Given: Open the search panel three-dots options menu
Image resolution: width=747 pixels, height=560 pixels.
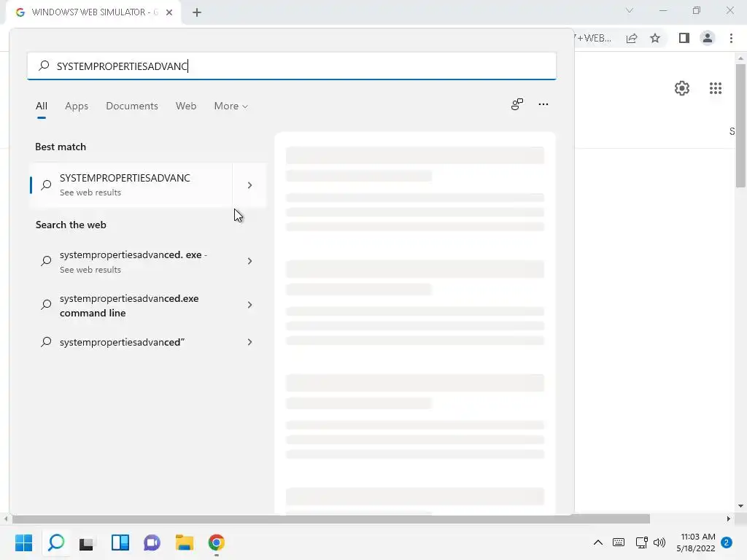Looking at the screenshot, I should click(543, 104).
